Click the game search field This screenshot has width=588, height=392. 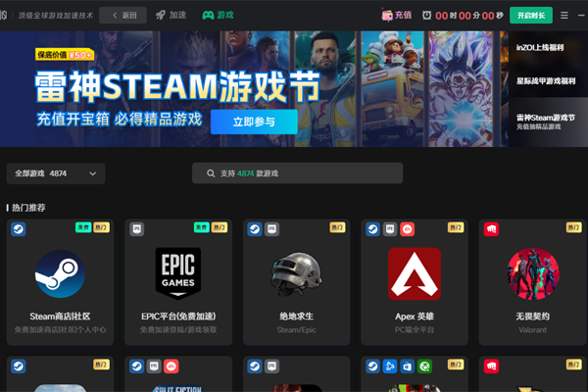[297, 173]
